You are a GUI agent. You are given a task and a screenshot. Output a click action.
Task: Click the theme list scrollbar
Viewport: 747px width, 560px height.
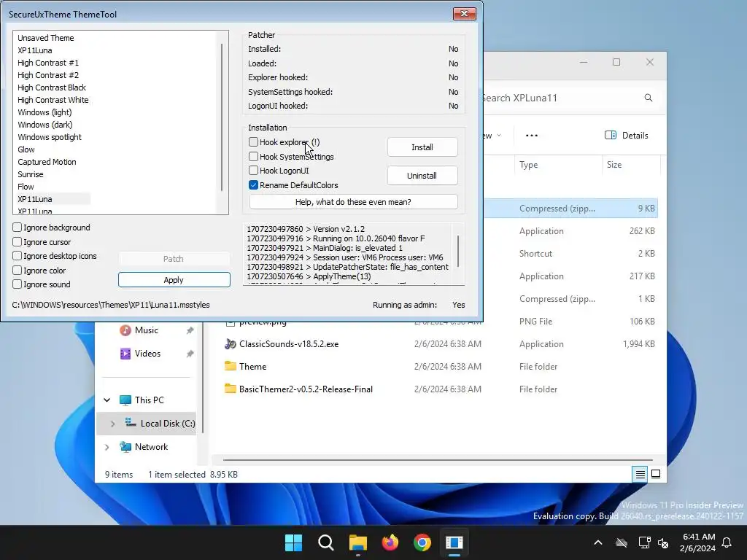click(222, 117)
